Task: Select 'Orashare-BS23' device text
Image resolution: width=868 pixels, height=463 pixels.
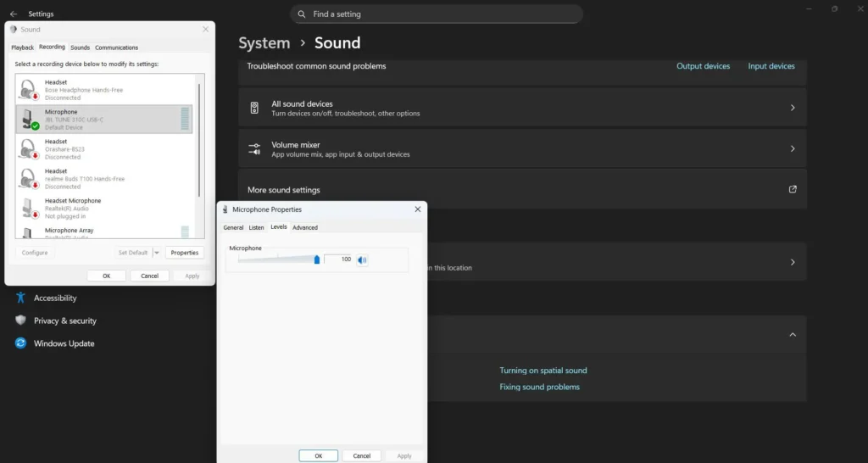Action: point(64,149)
